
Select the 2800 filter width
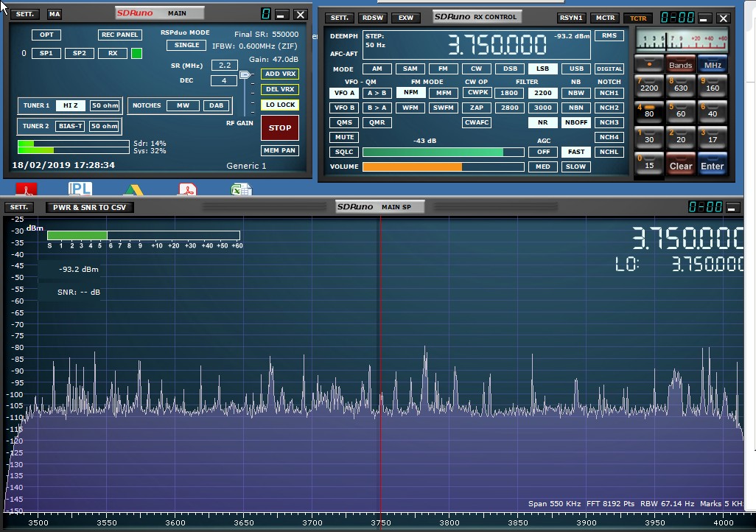510,108
